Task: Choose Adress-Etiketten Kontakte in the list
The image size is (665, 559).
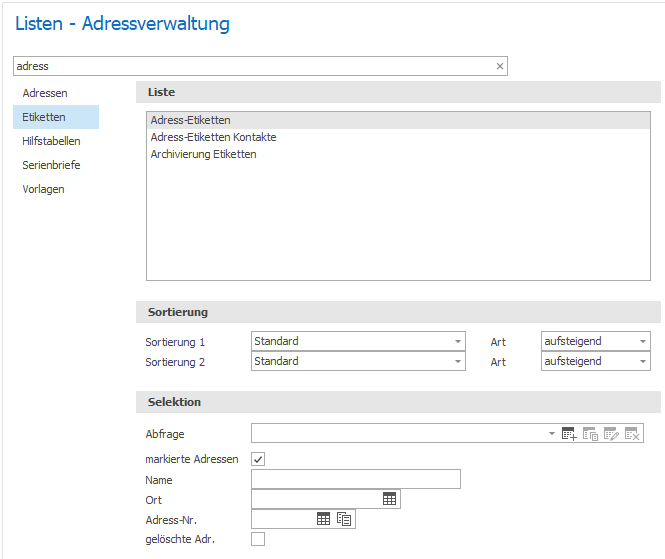Action: [398, 137]
